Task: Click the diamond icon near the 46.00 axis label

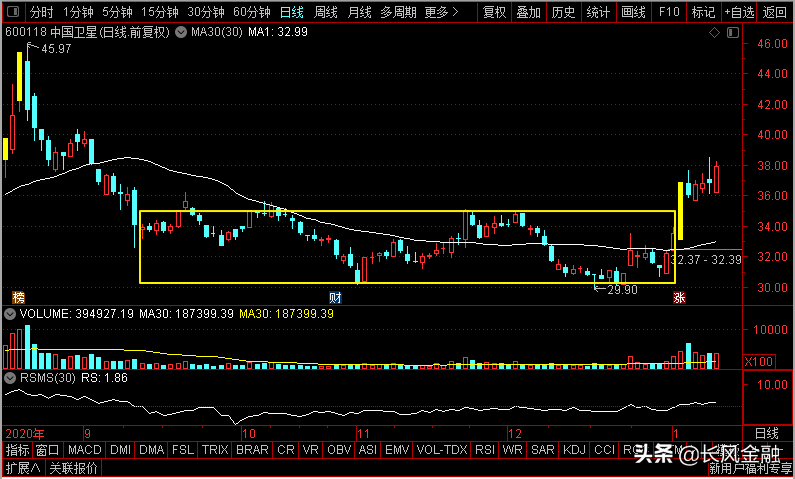Action: click(x=714, y=33)
